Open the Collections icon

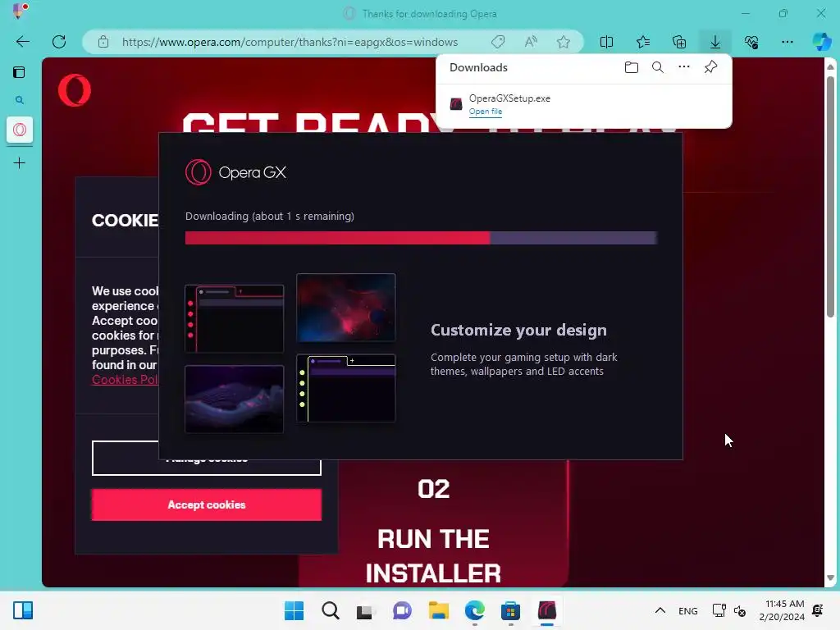click(679, 42)
